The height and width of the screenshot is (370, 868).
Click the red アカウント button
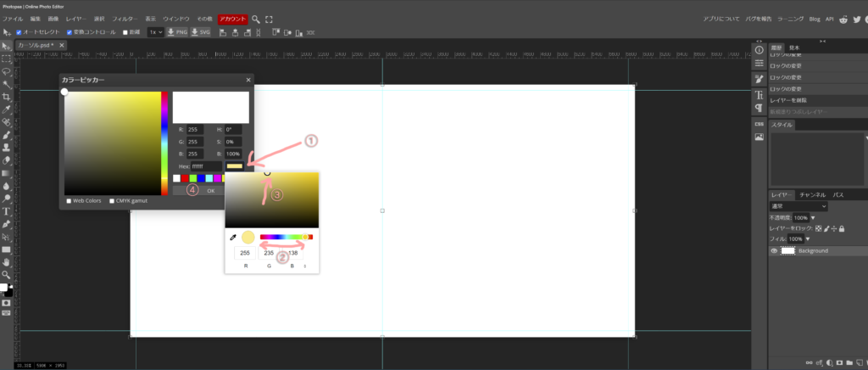(x=231, y=19)
